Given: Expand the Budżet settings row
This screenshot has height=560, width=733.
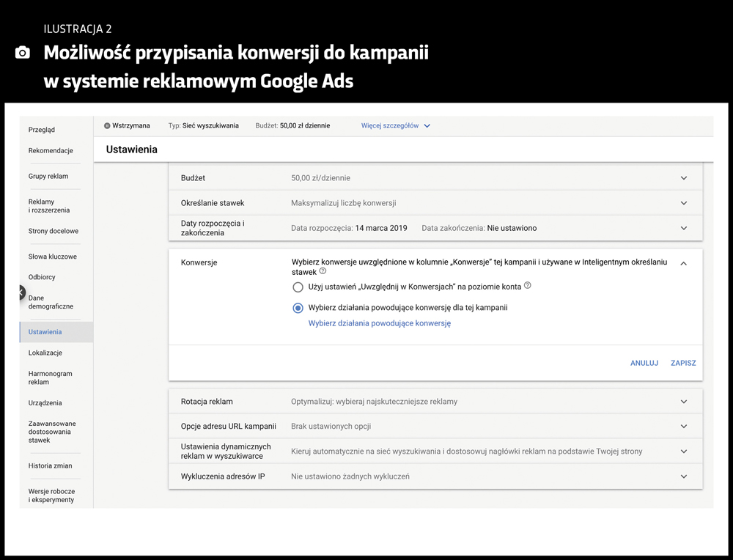Looking at the screenshot, I should coord(683,177).
